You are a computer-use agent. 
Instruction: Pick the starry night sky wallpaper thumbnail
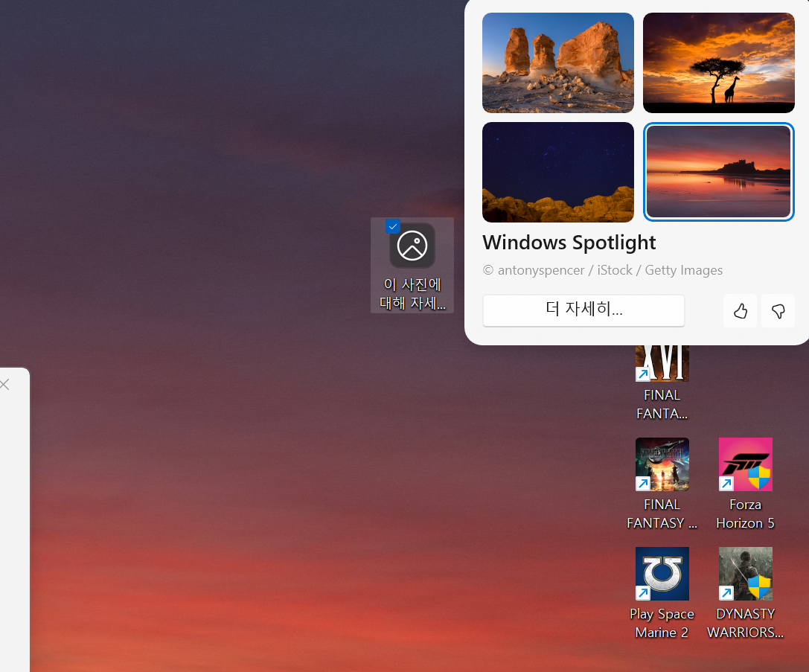tap(557, 172)
